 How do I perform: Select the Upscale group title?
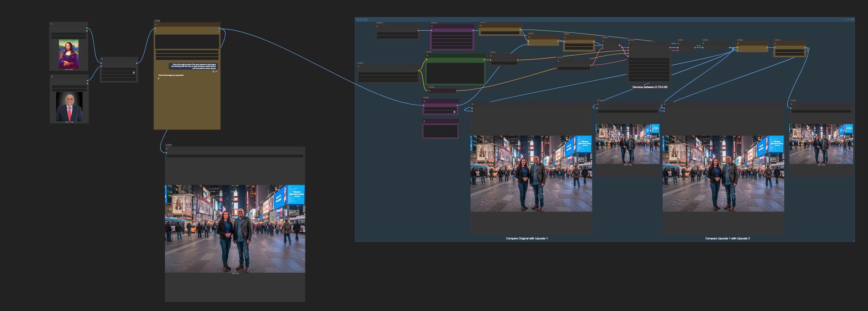click(x=362, y=20)
